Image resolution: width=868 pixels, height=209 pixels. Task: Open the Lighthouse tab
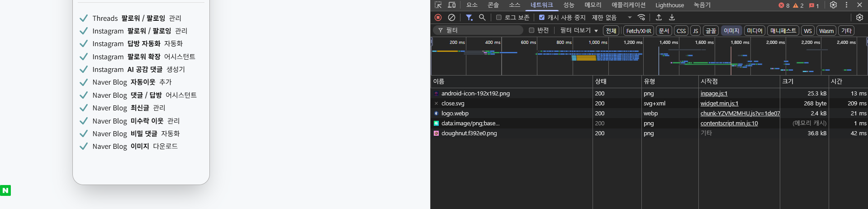(669, 5)
